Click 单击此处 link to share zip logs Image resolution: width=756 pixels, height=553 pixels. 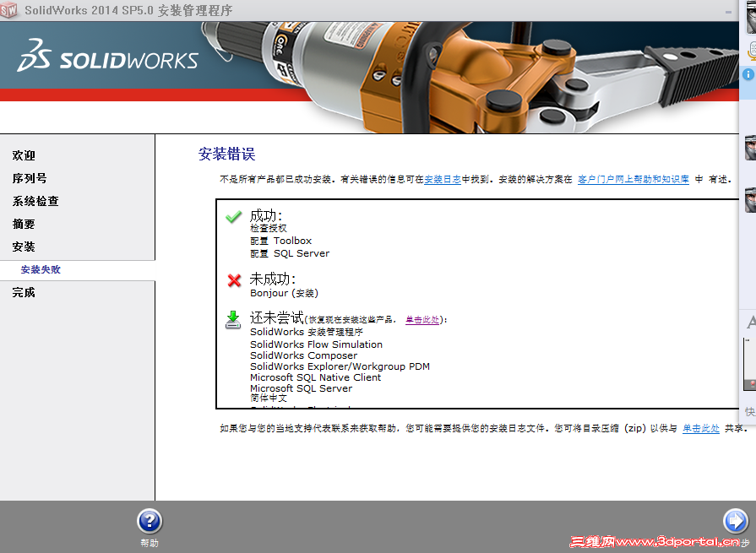pyautogui.click(x=700, y=428)
